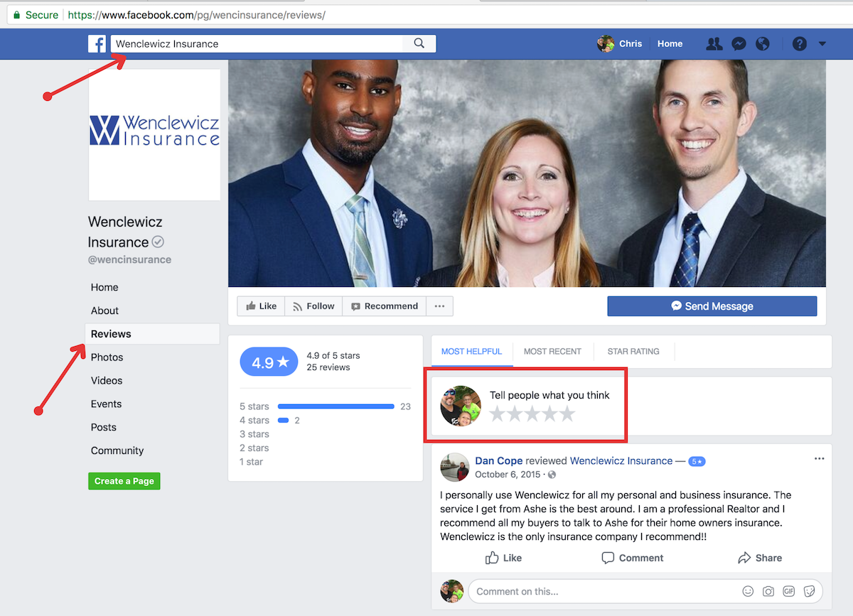This screenshot has width=853, height=616.
Task: Click the Recommend button
Action: click(384, 306)
